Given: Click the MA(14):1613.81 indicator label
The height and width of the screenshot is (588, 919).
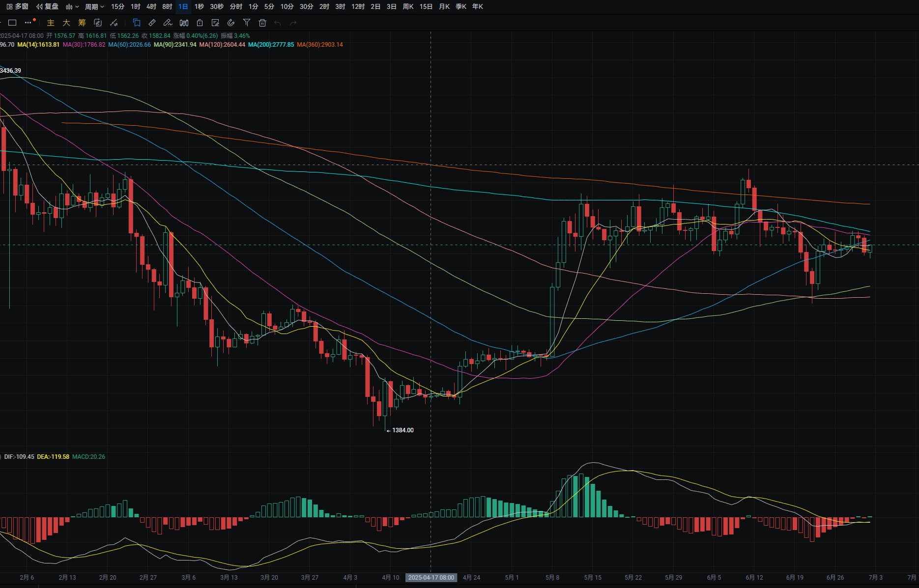Looking at the screenshot, I should (38, 45).
